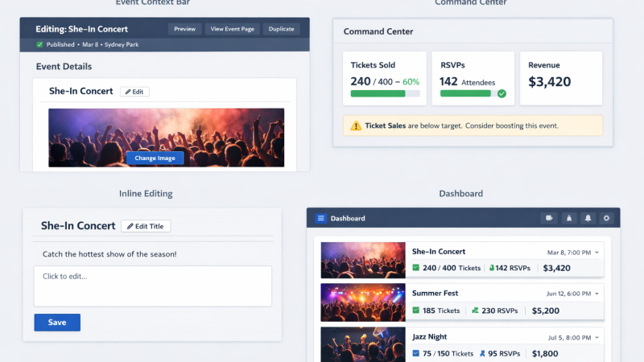The height and width of the screenshot is (362, 644).
Task: Click the green RSVP icon next to 230 RSVPs
Action: (x=475, y=310)
